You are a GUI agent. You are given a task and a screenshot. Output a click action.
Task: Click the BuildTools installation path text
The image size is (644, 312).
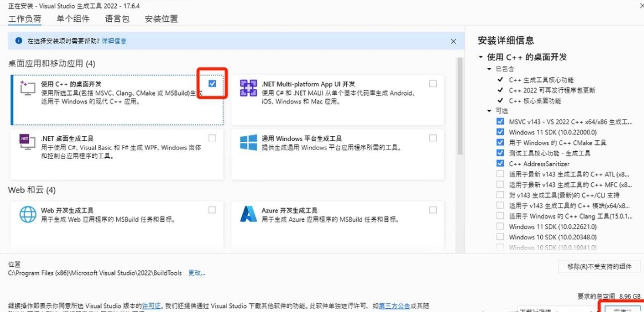coord(95,273)
